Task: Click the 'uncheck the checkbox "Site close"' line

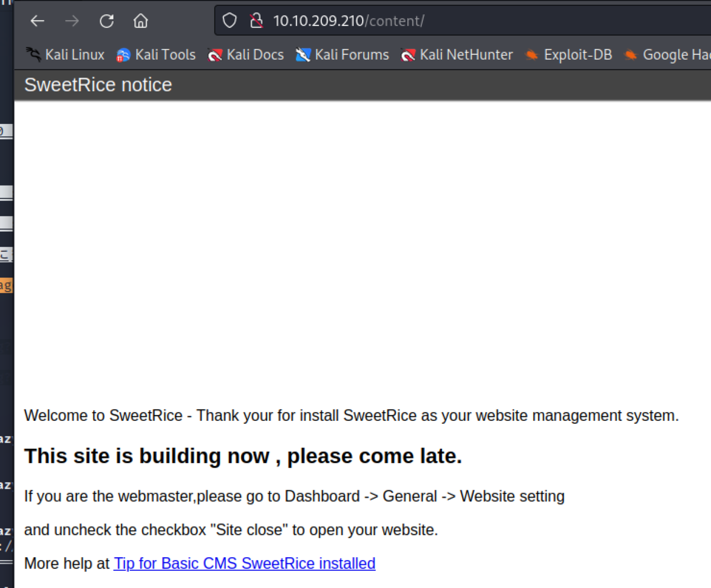Action: coord(231,530)
